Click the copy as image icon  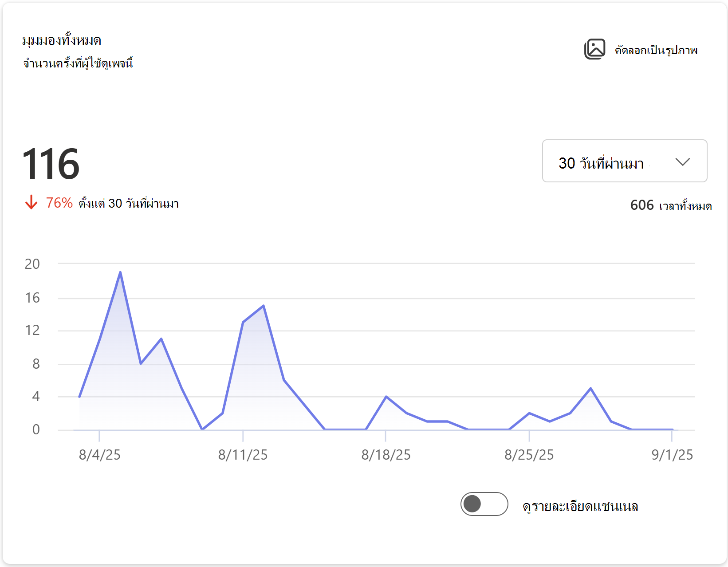pos(594,49)
